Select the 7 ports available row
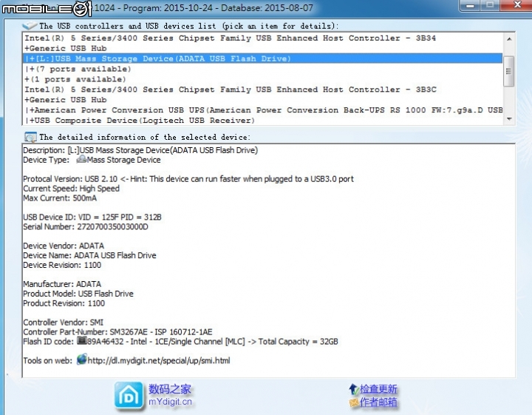532x415 pixels. [262, 69]
